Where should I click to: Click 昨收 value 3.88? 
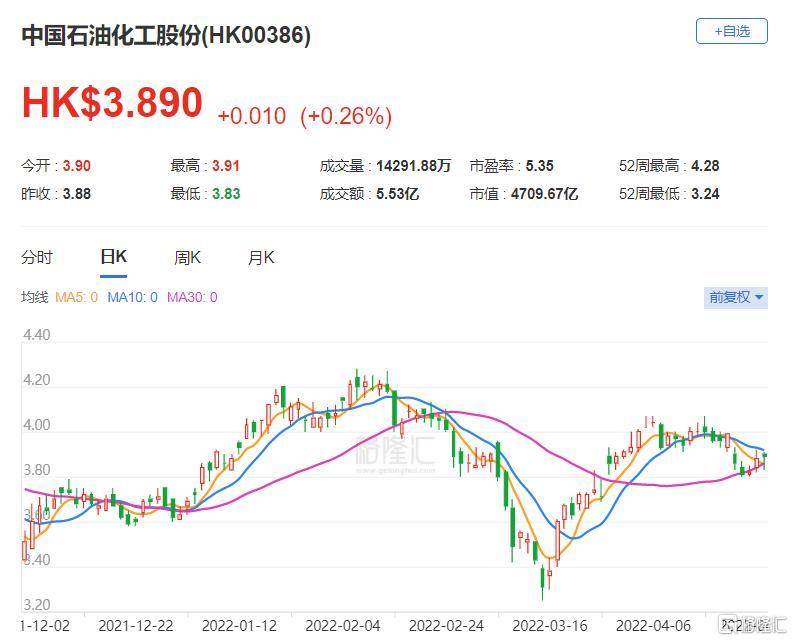click(x=77, y=194)
